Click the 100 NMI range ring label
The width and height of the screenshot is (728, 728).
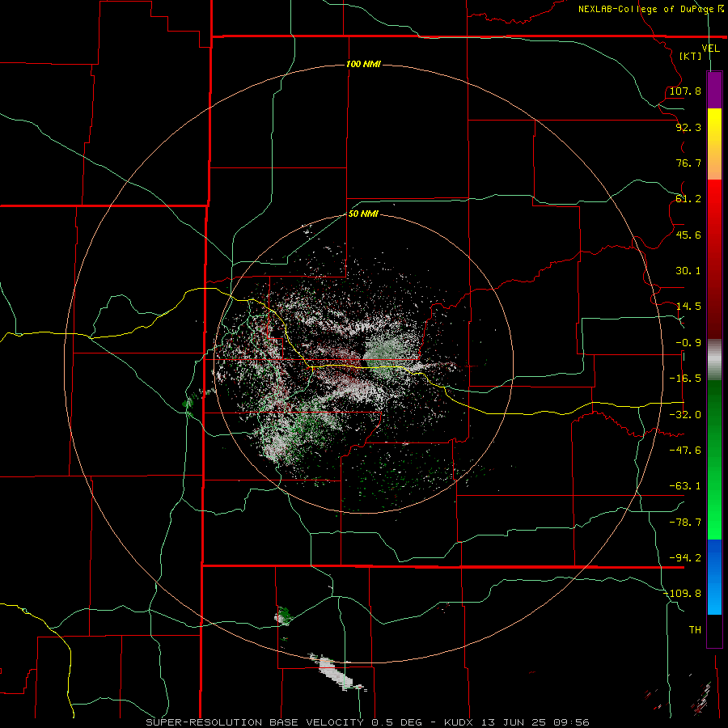point(363,64)
